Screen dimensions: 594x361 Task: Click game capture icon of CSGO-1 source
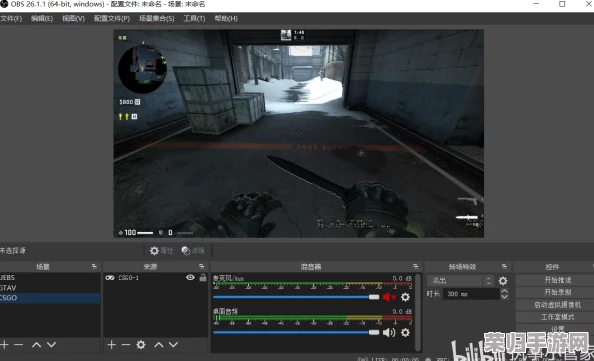click(110, 278)
